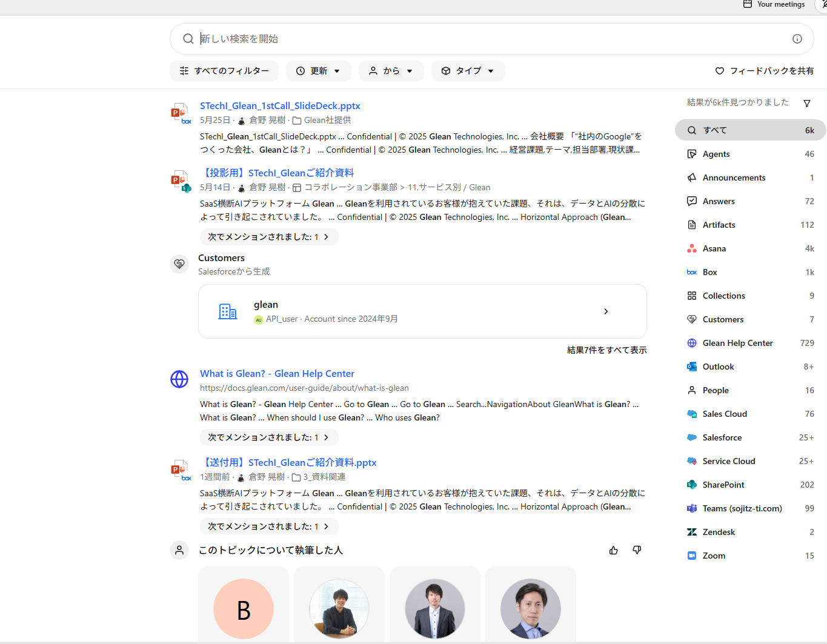Click フィードバックを共有 feedback button
Viewport: 827px width, 644px height.
765,71
